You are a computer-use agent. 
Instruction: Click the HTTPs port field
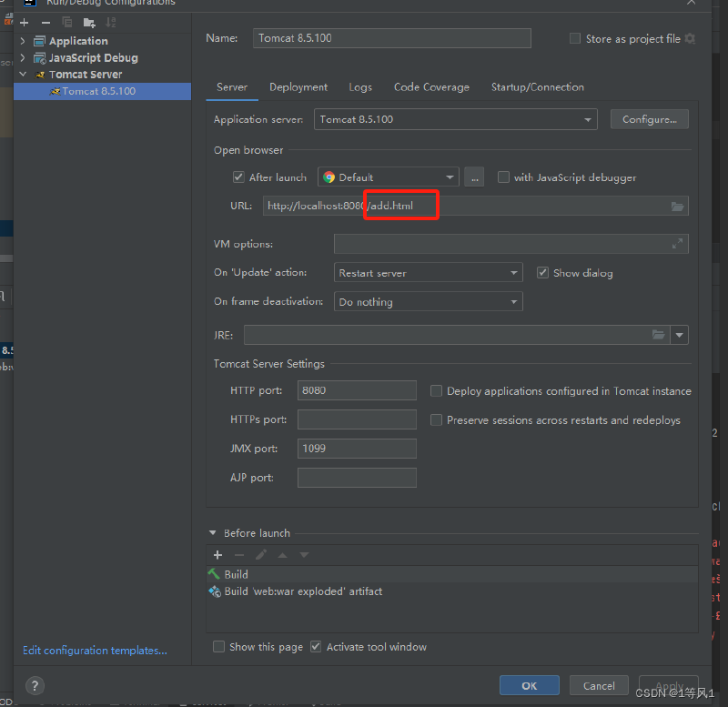pyautogui.click(x=357, y=419)
